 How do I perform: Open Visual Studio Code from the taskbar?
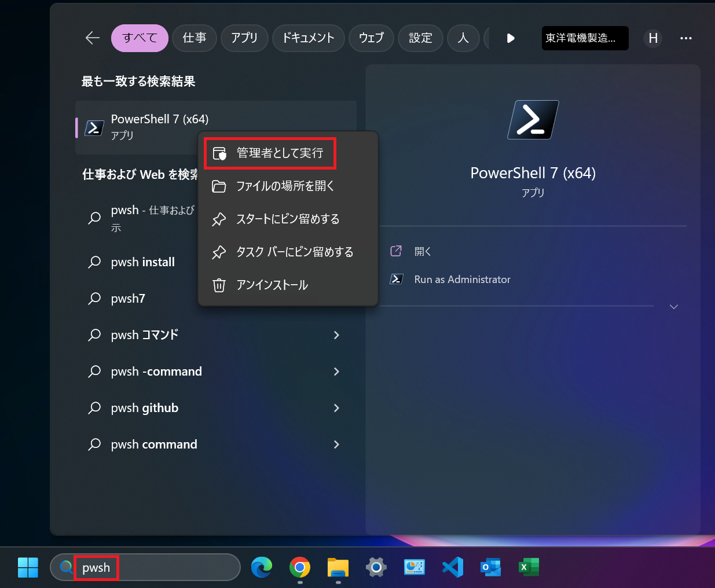pyautogui.click(x=452, y=567)
